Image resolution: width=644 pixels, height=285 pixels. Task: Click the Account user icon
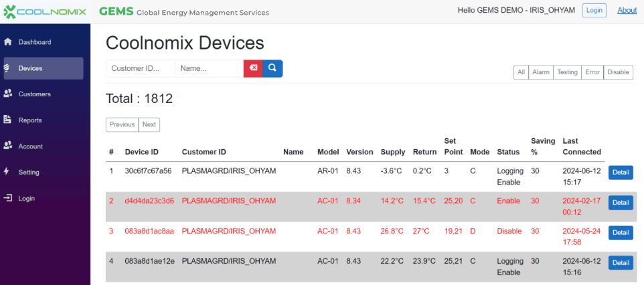(8, 146)
